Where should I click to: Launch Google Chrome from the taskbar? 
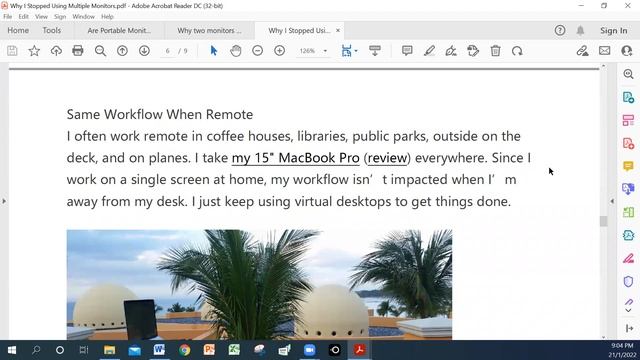pyautogui.click(x=184, y=350)
